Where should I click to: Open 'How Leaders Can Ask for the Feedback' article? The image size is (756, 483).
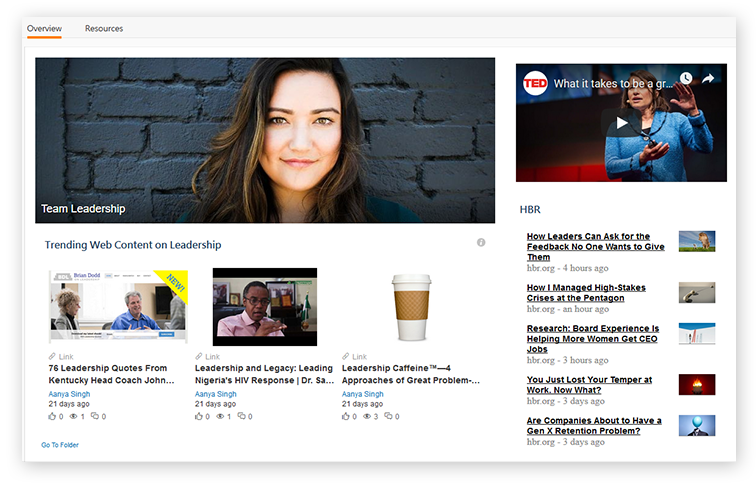coord(595,247)
